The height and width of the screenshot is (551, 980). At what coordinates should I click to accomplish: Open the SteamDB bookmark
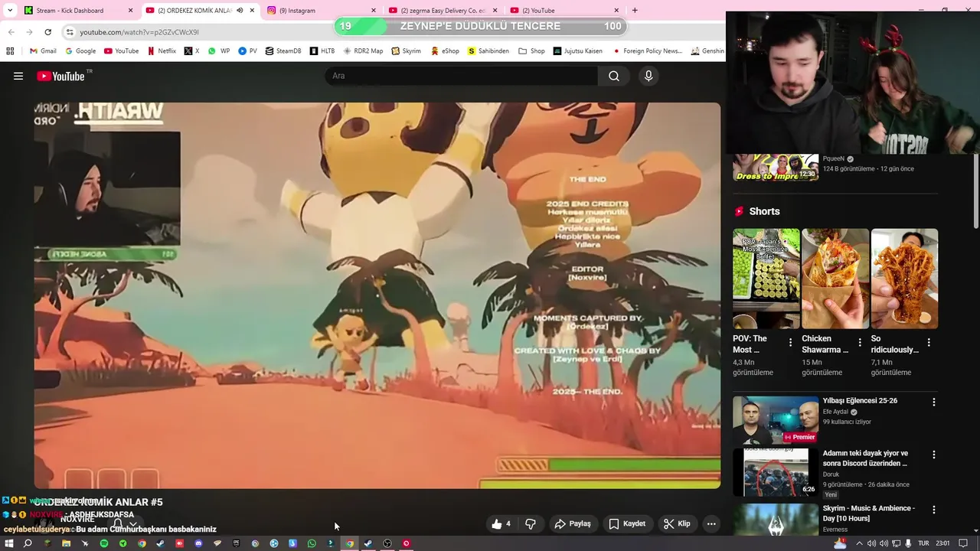coord(283,51)
